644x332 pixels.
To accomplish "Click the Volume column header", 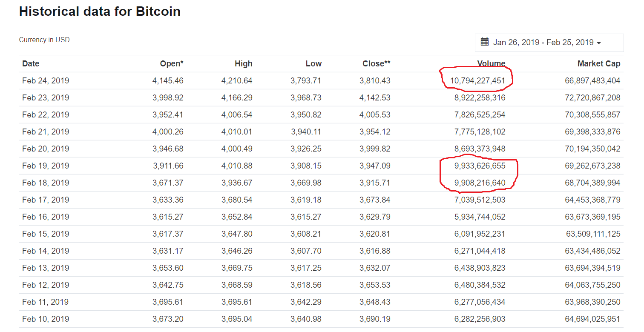I will (x=491, y=63).
